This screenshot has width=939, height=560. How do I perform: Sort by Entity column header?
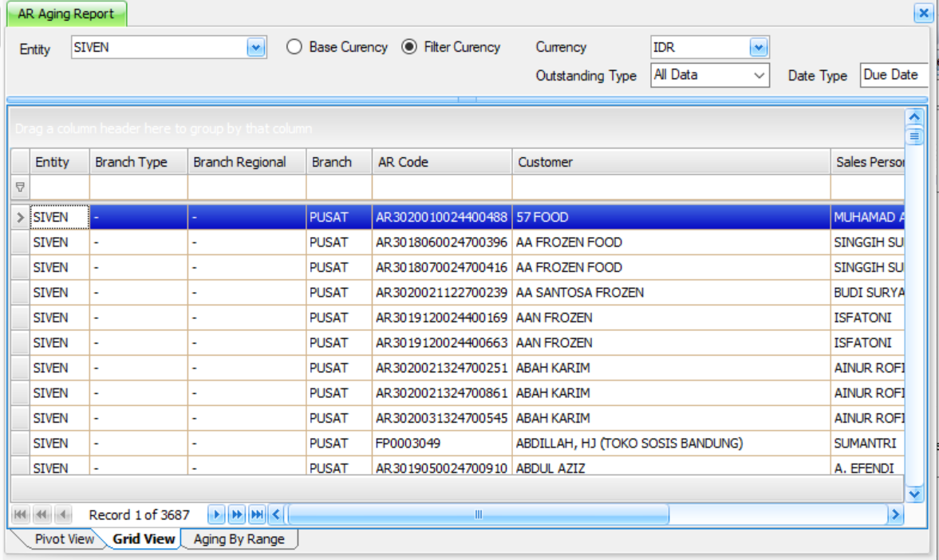coord(59,162)
